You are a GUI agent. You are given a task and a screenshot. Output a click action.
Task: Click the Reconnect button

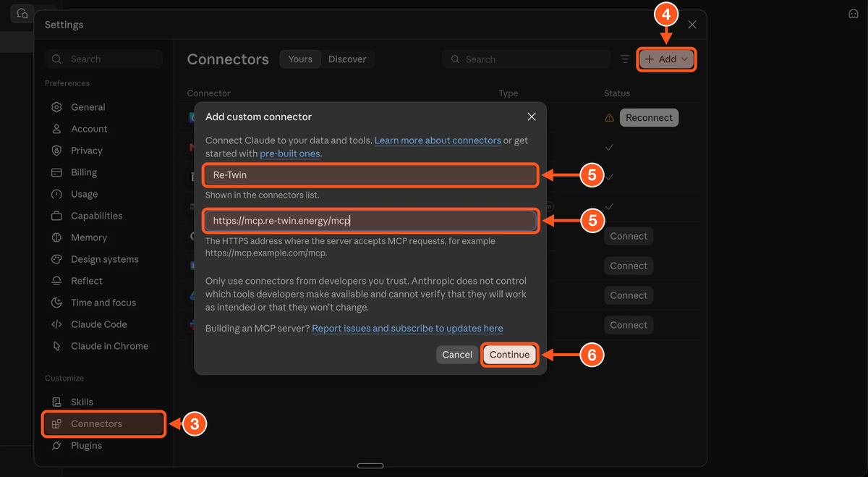(649, 118)
